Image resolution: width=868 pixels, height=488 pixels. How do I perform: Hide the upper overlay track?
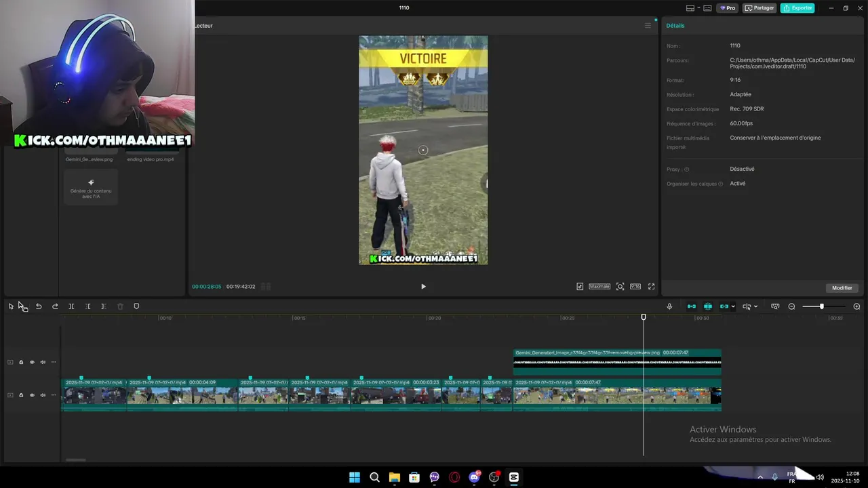pyautogui.click(x=32, y=362)
